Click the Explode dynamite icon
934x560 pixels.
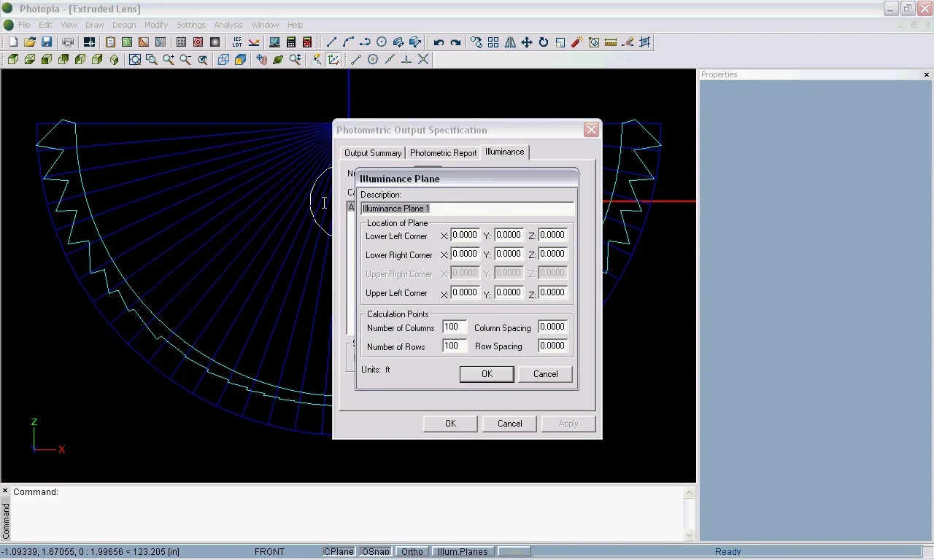click(576, 42)
